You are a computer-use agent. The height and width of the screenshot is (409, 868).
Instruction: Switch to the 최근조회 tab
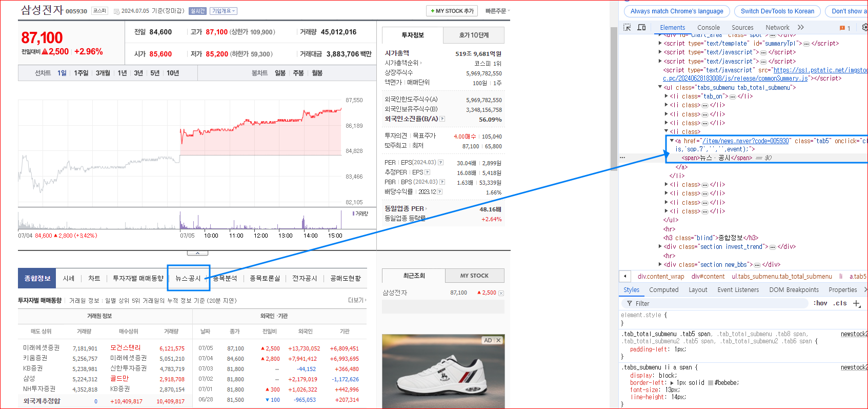[414, 276]
